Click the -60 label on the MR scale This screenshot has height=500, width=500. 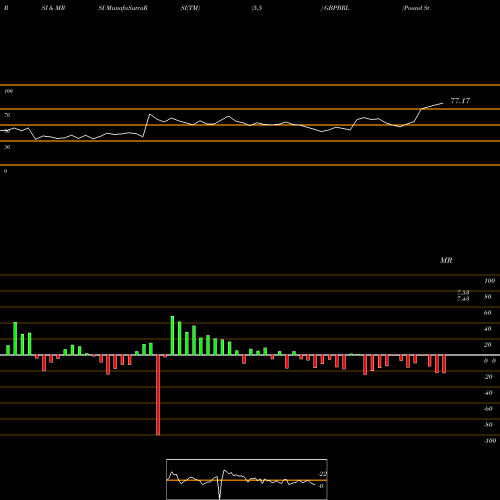(x=488, y=409)
